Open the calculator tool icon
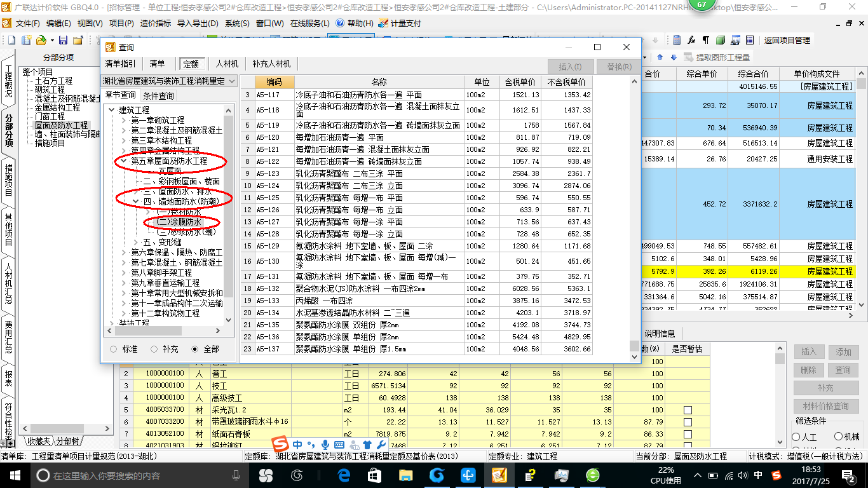The image size is (868, 488). 677,40
